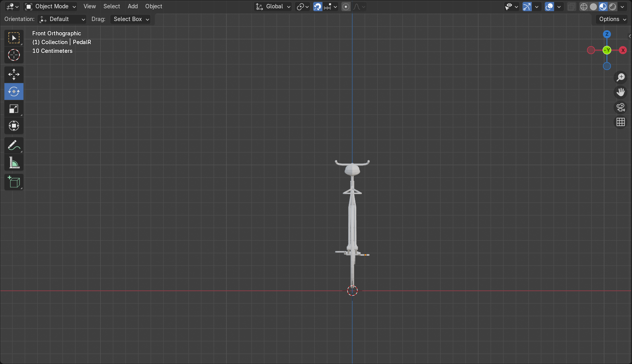Pick the Scale tool
The height and width of the screenshot is (364, 632).
[x=14, y=109]
